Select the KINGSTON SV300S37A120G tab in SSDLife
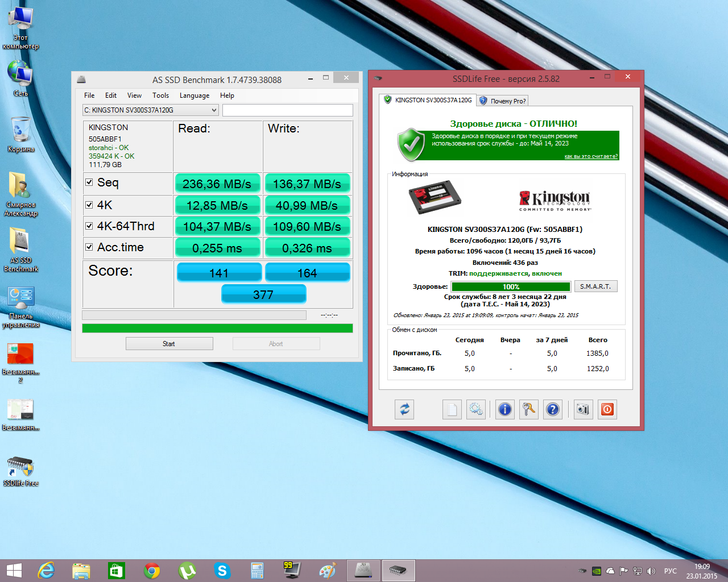Viewport: 728px width, 582px height. pyautogui.click(x=428, y=100)
